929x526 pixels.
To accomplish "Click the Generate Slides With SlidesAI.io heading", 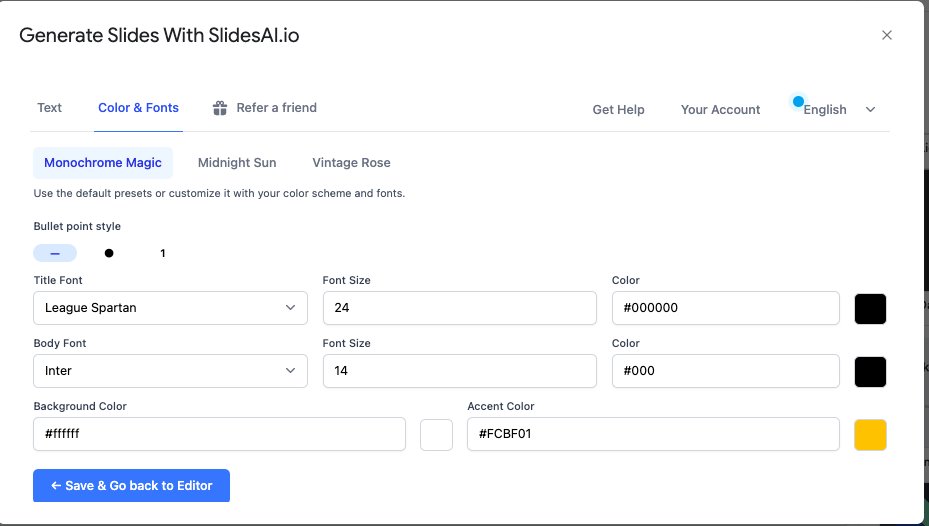I will click(x=159, y=36).
